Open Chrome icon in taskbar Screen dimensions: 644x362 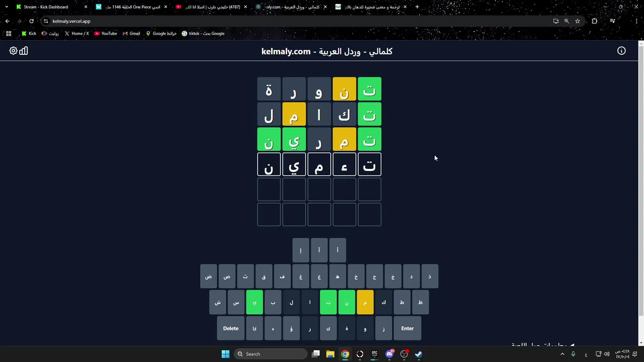click(x=345, y=354)
